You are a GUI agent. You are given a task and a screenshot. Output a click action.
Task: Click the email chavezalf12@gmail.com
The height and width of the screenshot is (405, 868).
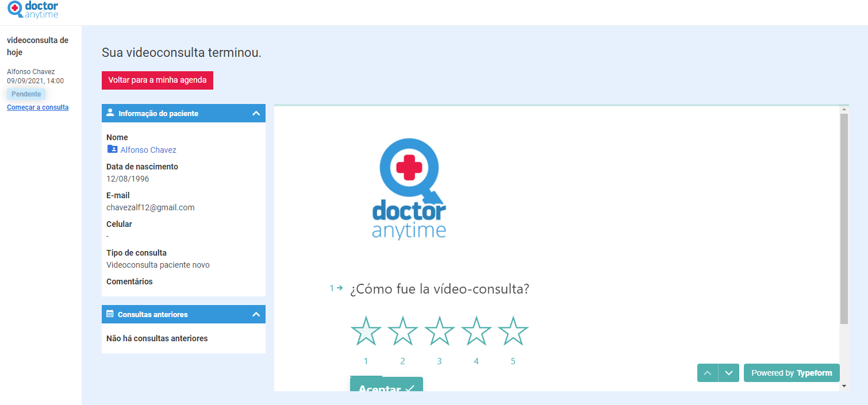coord(151,207)
